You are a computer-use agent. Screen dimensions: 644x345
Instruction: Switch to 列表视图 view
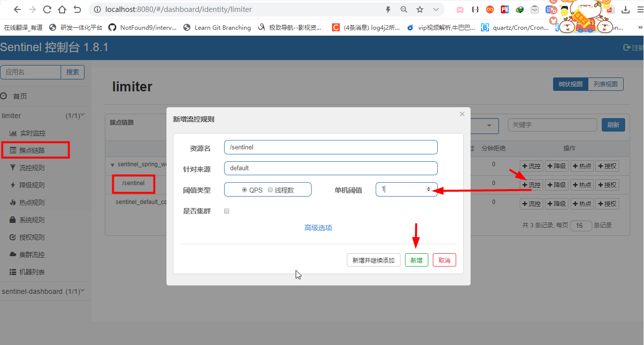coord(605,83)
